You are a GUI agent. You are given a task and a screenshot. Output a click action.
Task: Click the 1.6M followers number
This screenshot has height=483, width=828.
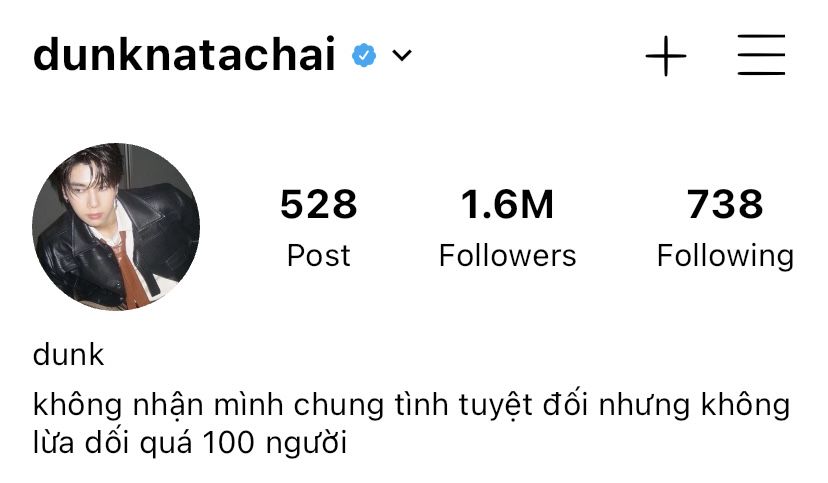click(x=507, y=204)
